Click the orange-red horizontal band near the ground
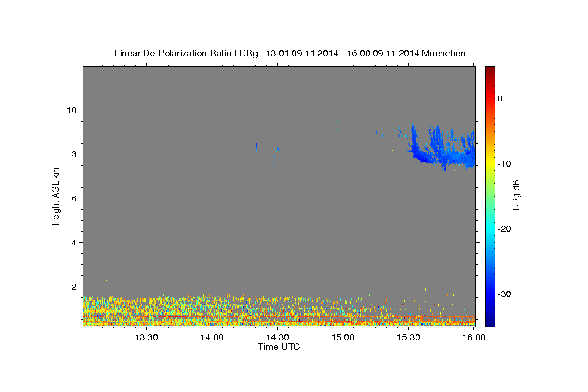The image size is (588, 392). (279, 317)
